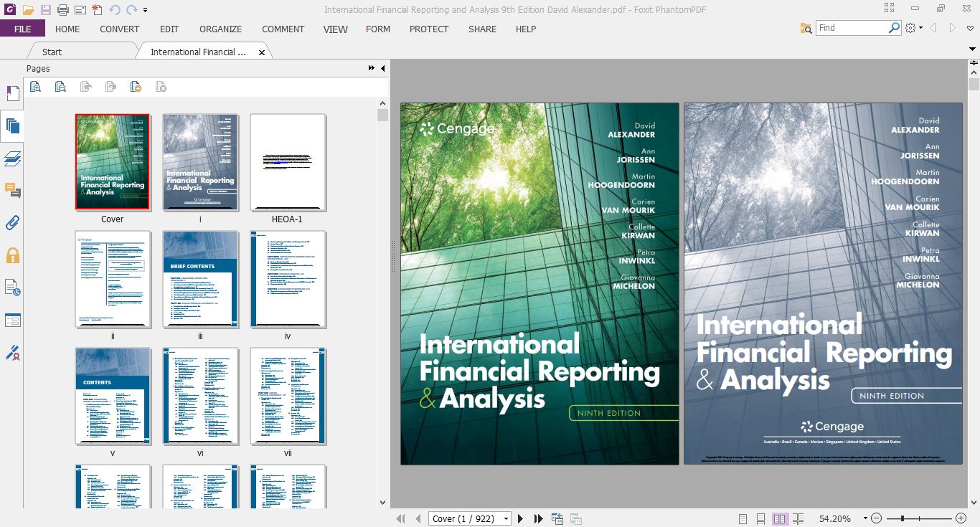Screen dimensions: 980x527
Task: Open the SHARE ribbon tab
Action: (482, 29)
